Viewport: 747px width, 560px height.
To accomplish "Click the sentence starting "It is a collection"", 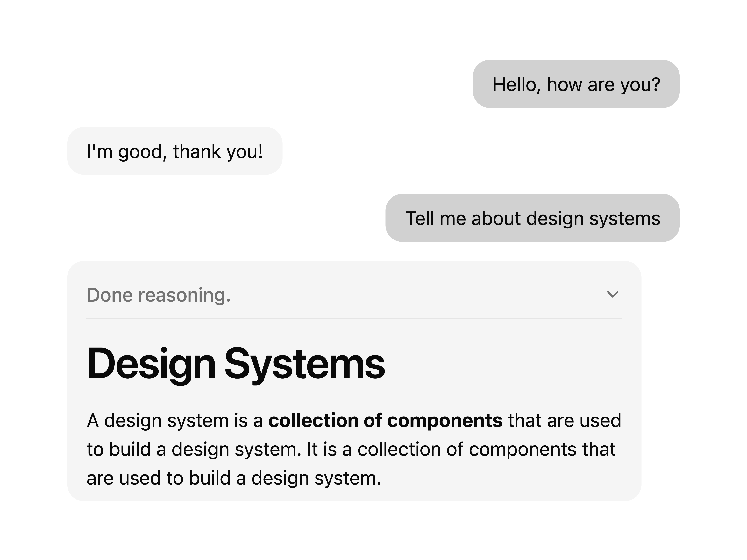I will pos(461,449).
